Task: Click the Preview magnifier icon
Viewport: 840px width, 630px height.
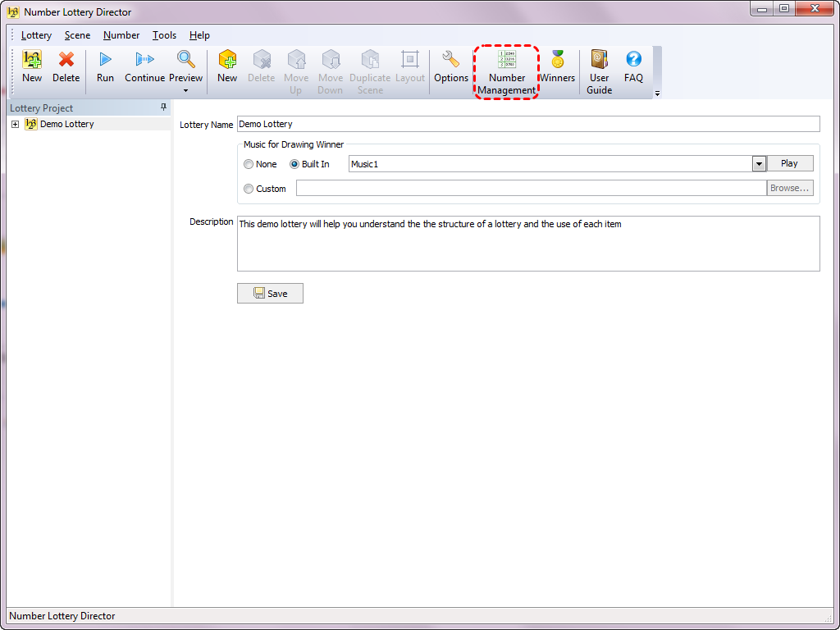Action: [x=186, y=60]
